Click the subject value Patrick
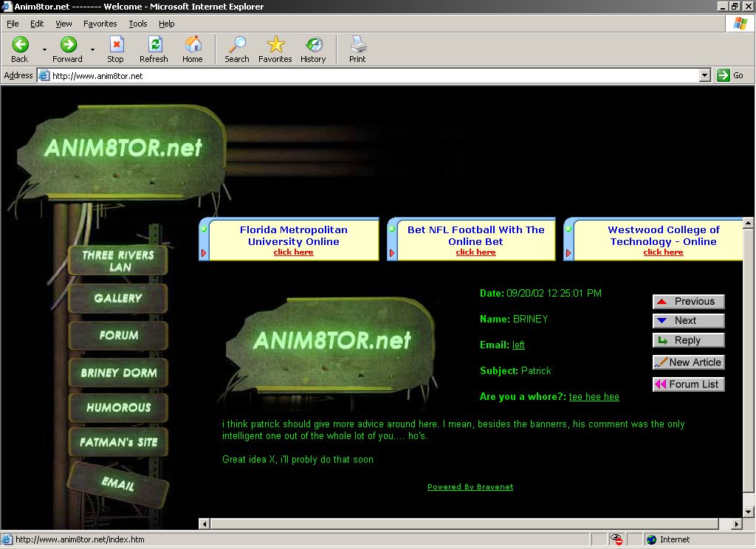This screenshot has width=756, height=549. 536,370
